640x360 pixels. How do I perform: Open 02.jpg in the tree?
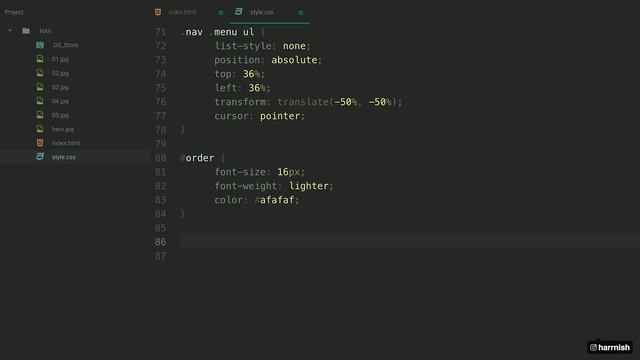click(x=60, y=73)
